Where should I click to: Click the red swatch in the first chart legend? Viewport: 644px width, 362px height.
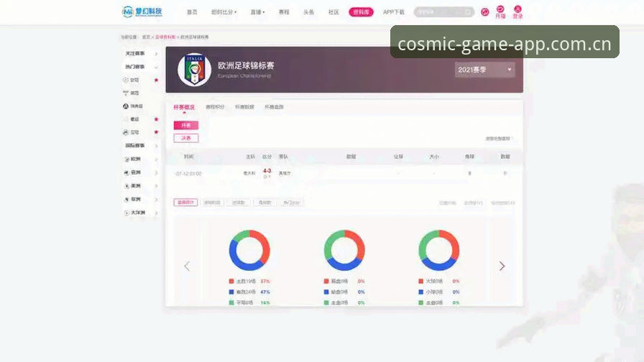coord(231,282)
